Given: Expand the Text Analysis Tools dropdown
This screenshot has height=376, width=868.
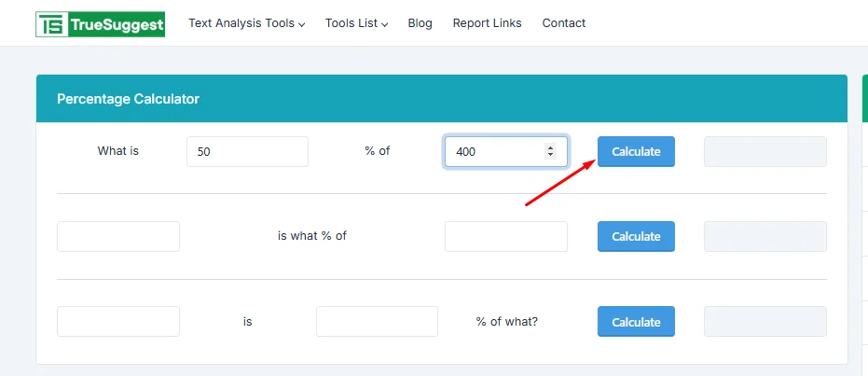Looking at the screenshot, I should click(246, 23).
